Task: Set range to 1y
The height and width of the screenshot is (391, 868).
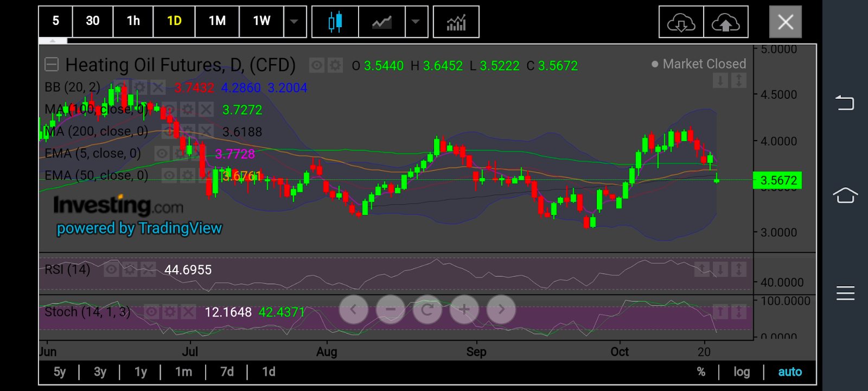Action: (x=141, y=372)
